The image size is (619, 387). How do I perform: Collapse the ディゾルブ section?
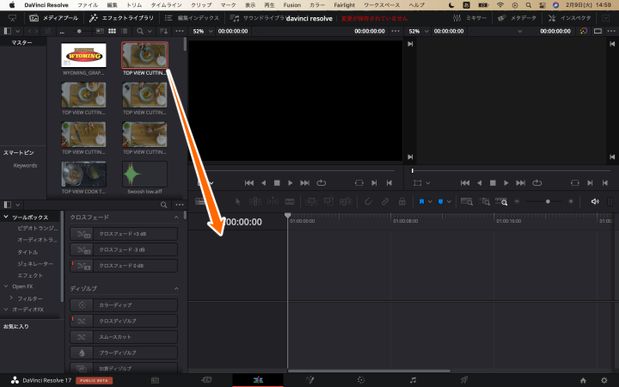coord(176,289)
